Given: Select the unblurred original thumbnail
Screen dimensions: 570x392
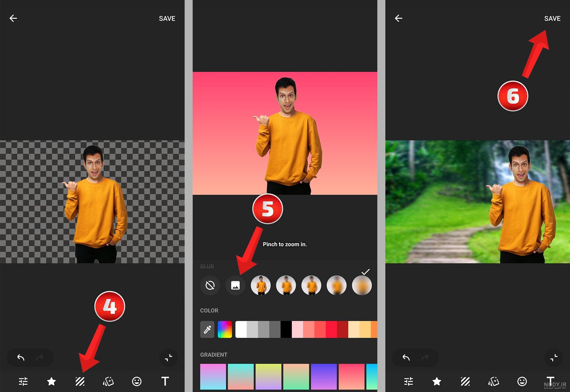Looking at the screenshot, I should 261,285.
